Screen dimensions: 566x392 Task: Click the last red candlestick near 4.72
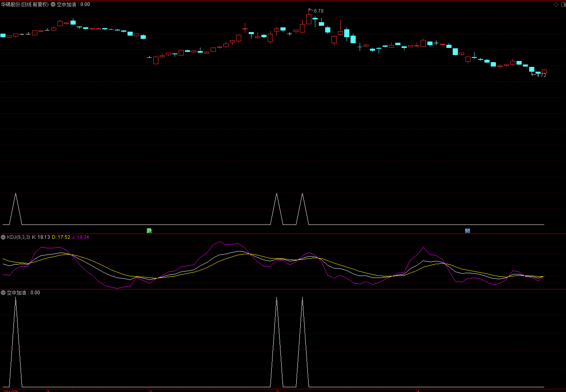pyautogui.click(x=544, y=72)
